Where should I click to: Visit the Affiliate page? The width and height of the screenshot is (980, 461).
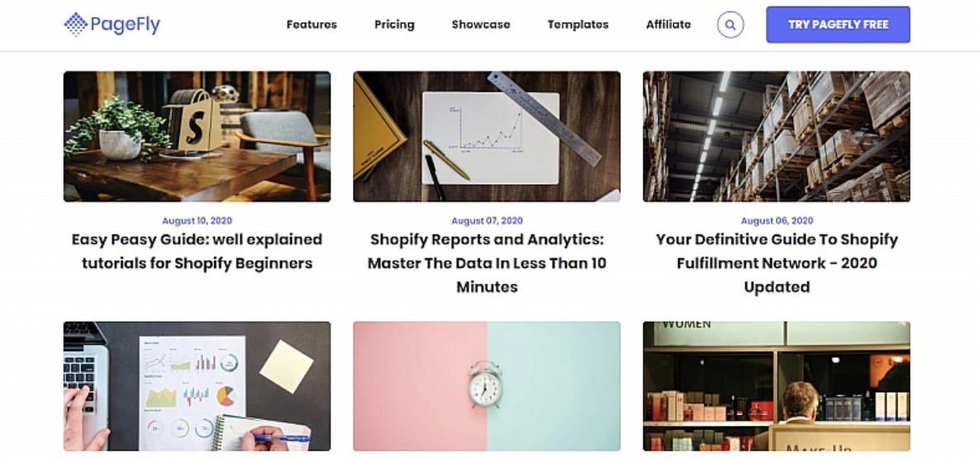[668, 25]
